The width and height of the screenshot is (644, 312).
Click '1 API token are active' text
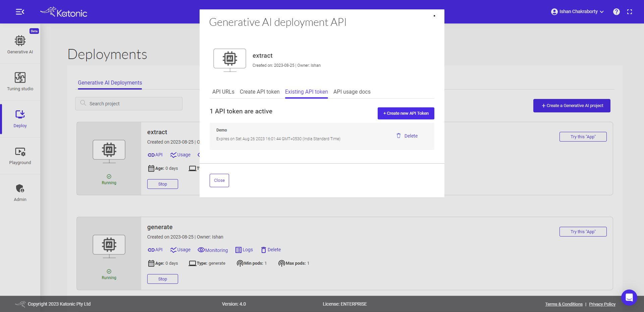(241, 111)
